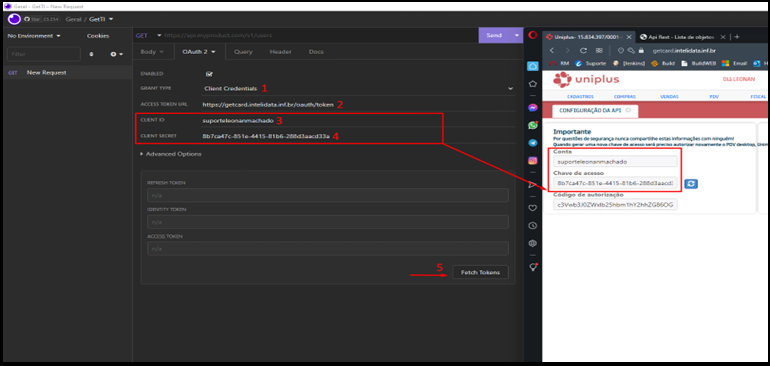Send the request
Viewport: 770px width, 366px height.
[x=494, y=35]
